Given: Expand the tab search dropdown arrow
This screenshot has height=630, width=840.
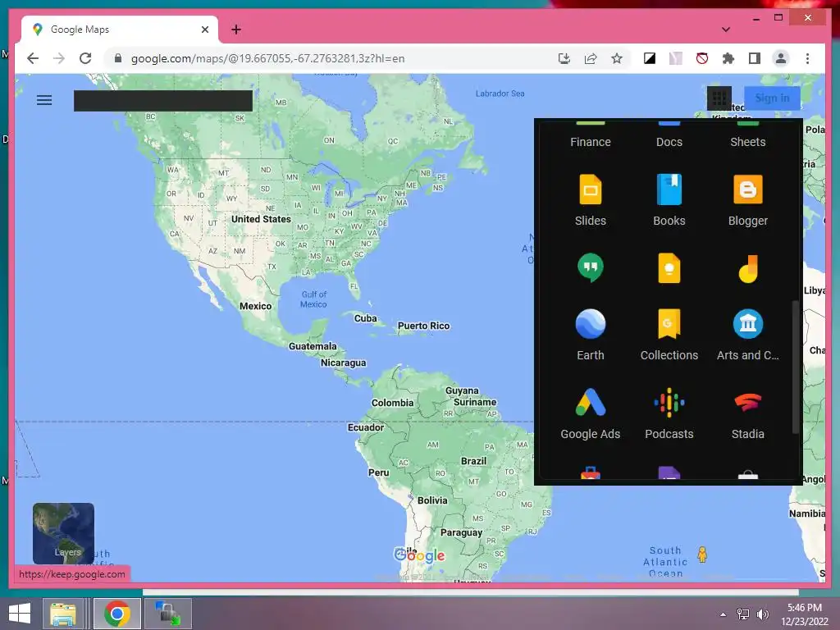Looking at the screenshot, I should pos(725,30).
